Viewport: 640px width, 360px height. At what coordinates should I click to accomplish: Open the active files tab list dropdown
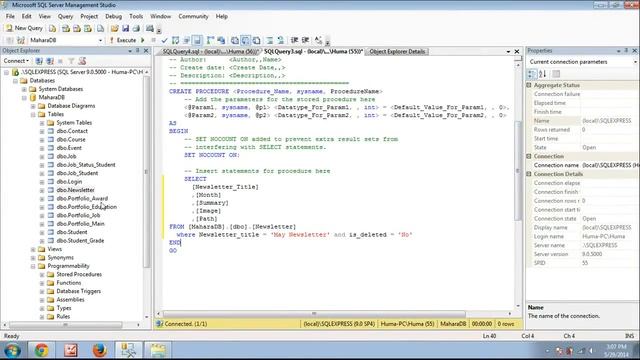click(508, 51)
